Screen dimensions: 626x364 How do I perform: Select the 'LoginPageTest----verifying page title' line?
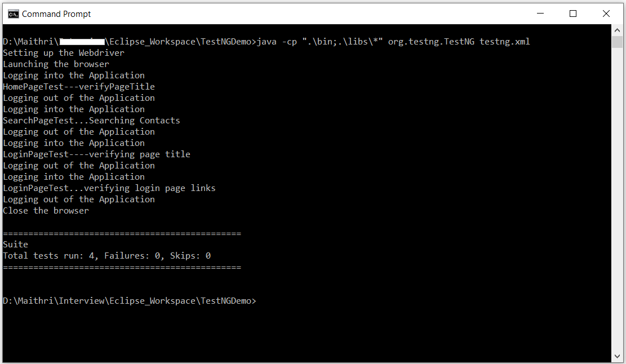coord(96,154)
